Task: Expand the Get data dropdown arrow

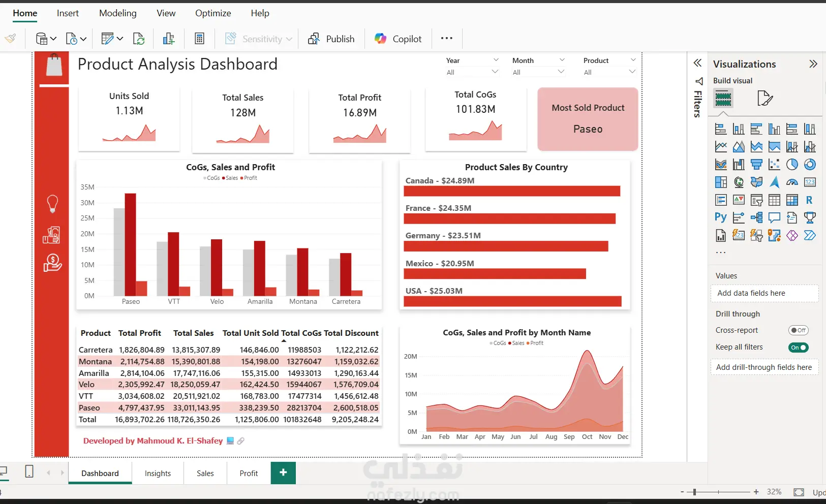Action: coord(53,39)
